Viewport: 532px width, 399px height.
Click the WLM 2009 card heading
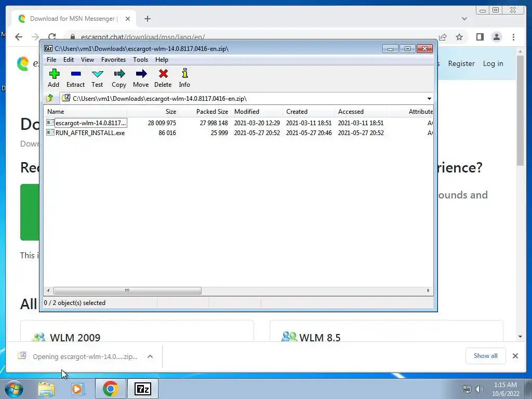click(75, 338)
